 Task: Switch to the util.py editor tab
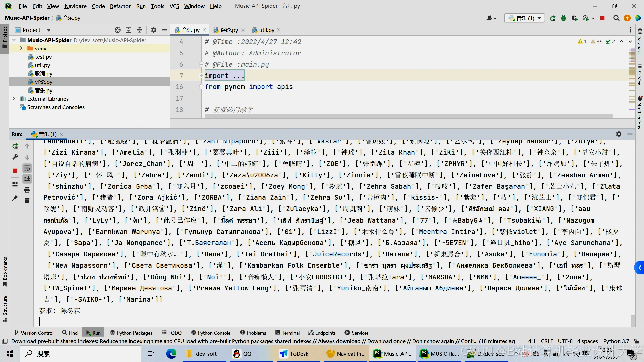pyautogui.click(x=266, y=30)
